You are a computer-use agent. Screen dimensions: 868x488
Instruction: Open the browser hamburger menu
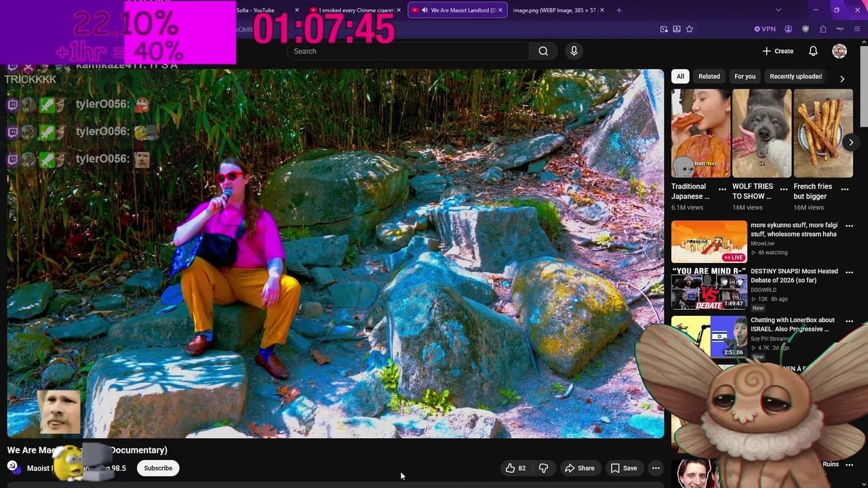click(x=856, y=29)
